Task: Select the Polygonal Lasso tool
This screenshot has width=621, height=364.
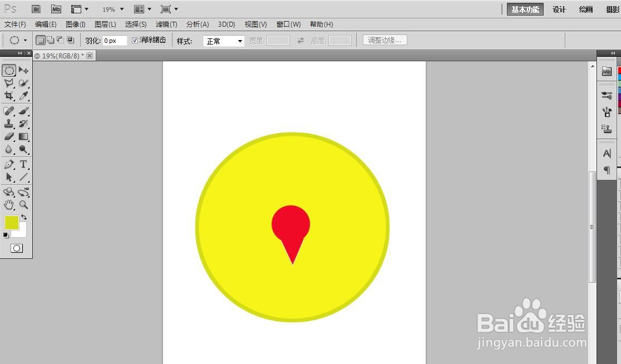Action: click(x=9, y=83)
